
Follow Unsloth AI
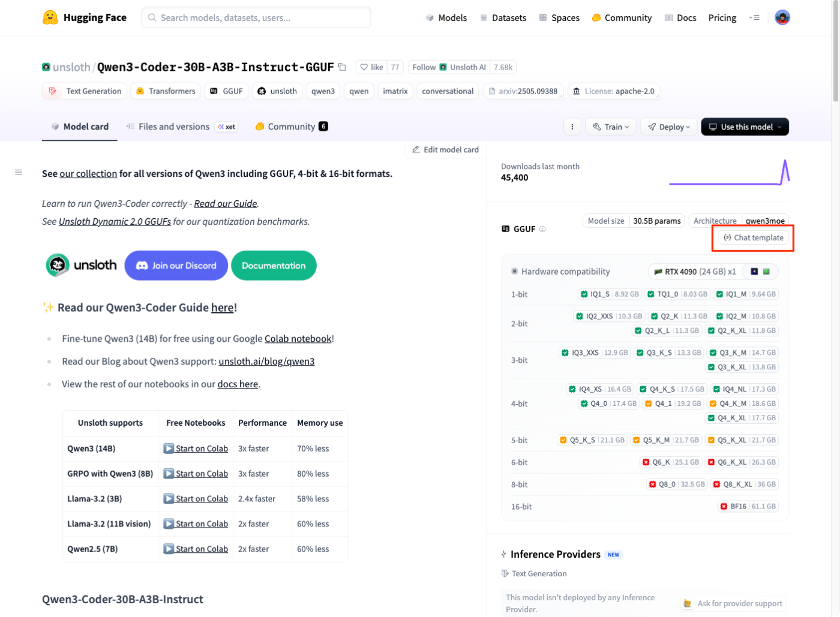[449, 67]
